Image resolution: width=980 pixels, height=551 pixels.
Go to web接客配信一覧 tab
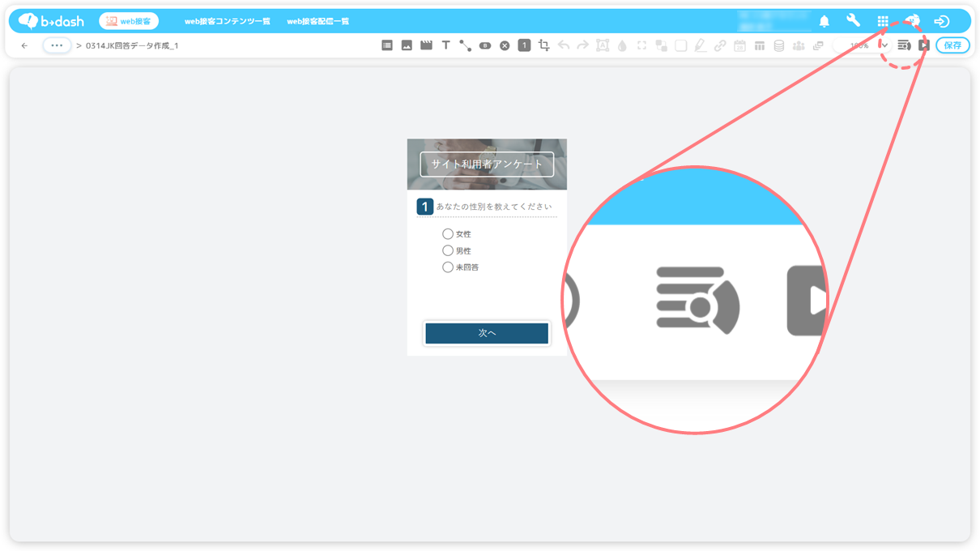pos(318,22)
